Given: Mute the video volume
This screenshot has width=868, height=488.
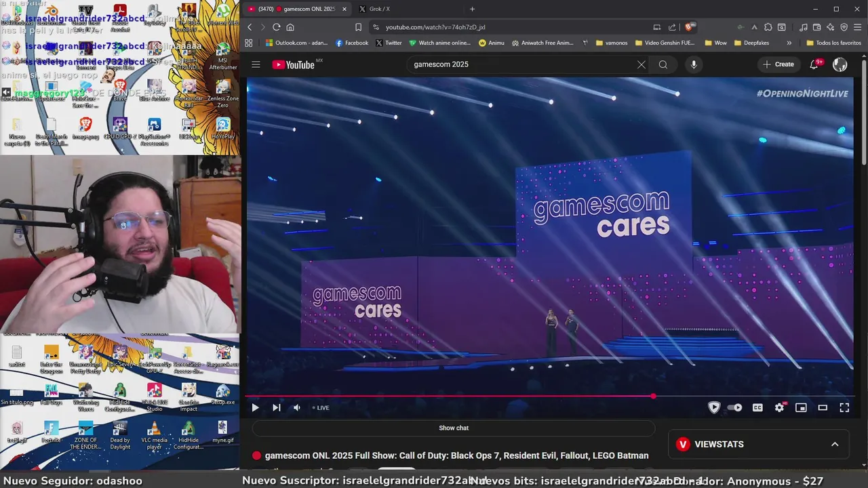Looking at the screenshot, I should [x=296, y=407].
